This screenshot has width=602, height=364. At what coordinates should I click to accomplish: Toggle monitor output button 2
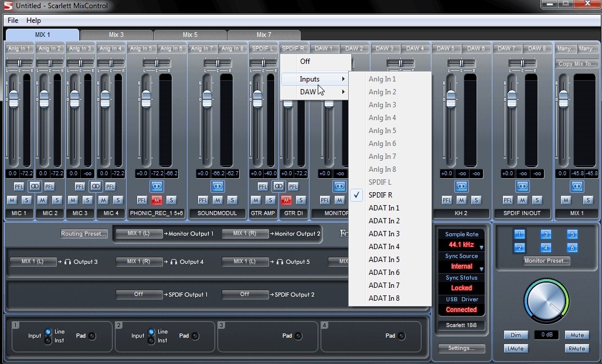(519, 248)
